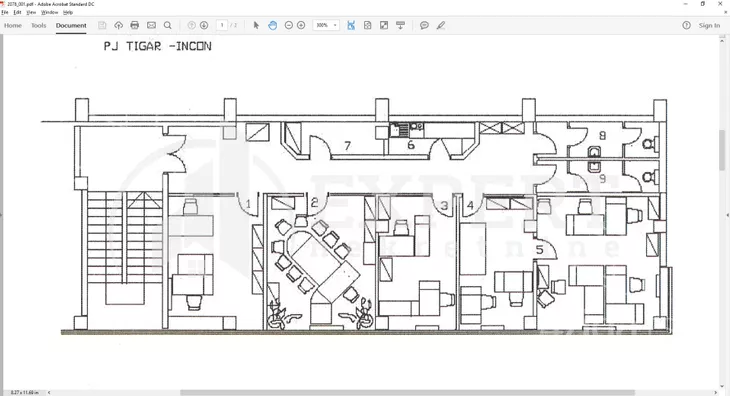
Task: Switch to full screen view icon
Action: [384, 25]
